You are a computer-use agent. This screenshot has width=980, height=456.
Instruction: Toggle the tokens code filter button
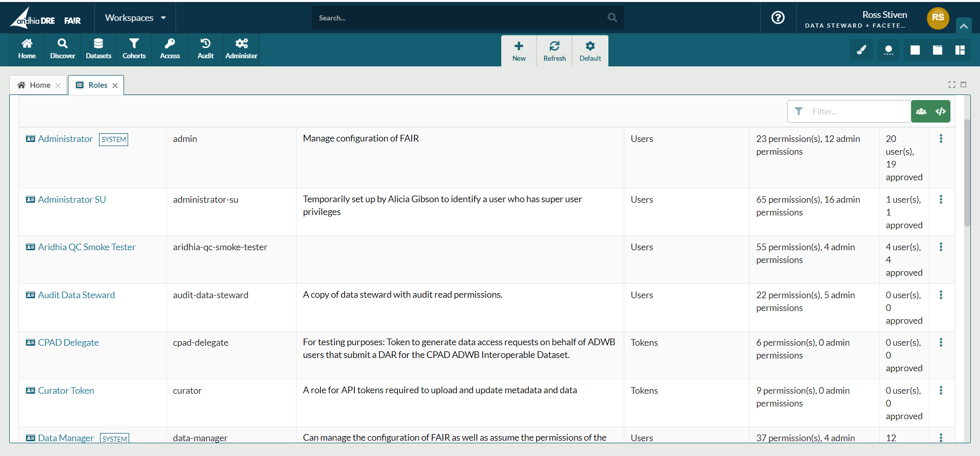940,111
